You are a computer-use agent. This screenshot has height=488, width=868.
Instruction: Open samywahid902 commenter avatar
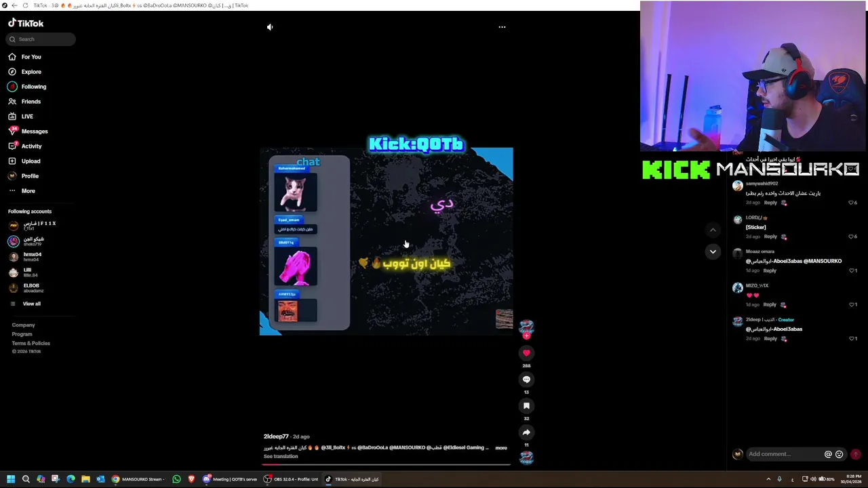click(x=737, y=186)
